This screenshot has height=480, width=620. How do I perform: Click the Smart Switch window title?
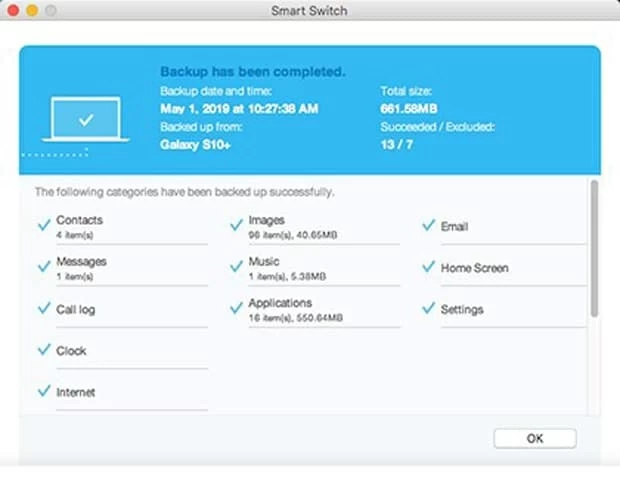(x=310, y=11)
